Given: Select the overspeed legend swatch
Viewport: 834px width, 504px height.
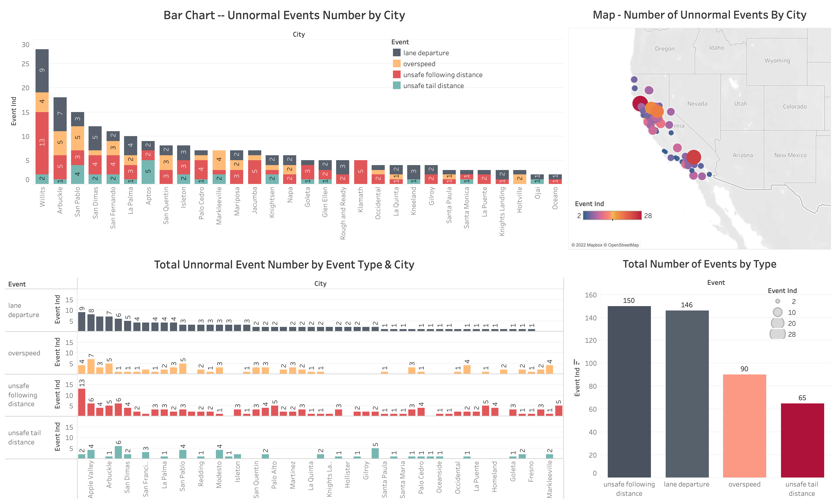Looking at the screenshot, I should 397,64.
